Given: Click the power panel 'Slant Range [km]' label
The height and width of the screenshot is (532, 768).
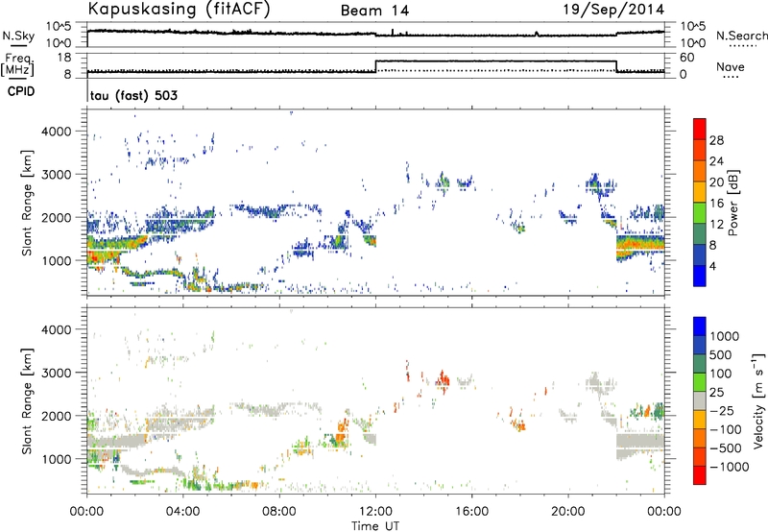Looking at the screenshot, I should click(27, 203).
